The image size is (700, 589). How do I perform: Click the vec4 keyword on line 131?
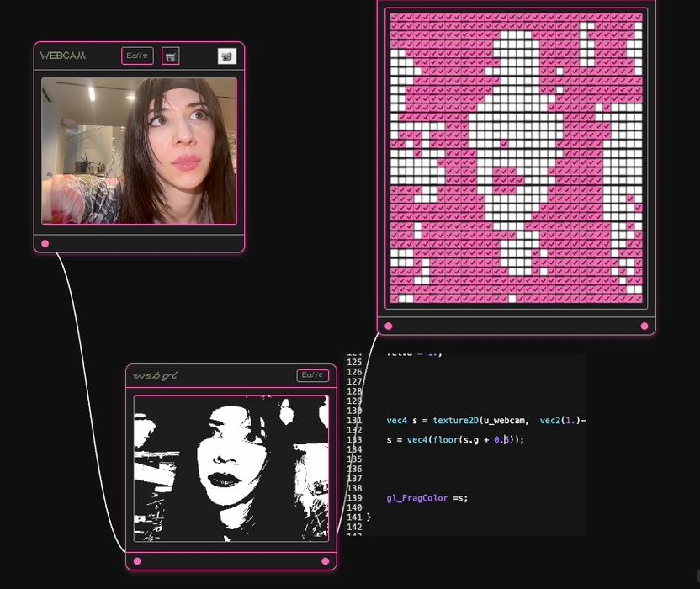pyautogui.click(x=397, y=421)
